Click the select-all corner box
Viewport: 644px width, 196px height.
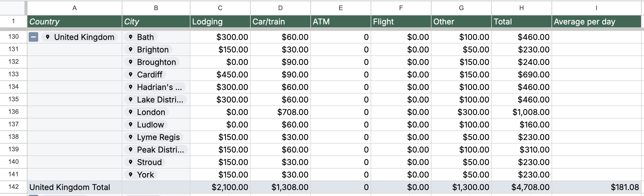13,8
